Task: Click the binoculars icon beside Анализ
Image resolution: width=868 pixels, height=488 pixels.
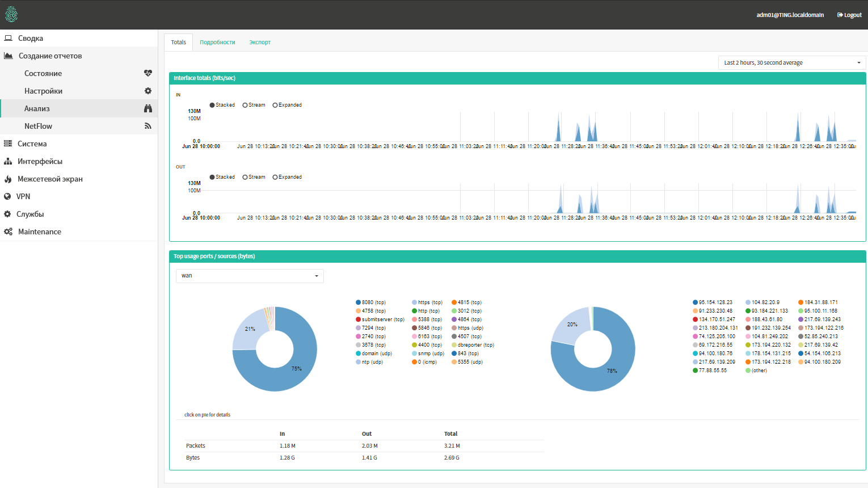Action: tap(148, 108)
